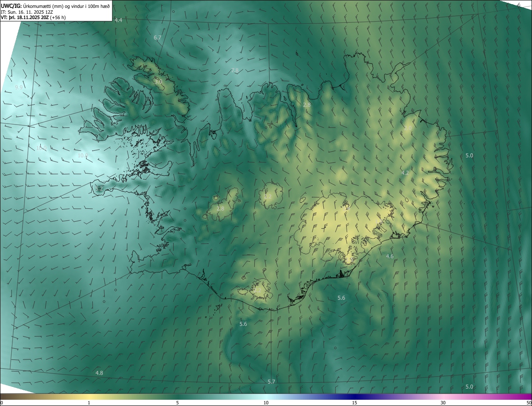Click the 5.0 value east of Iceland

pos(469,156)
